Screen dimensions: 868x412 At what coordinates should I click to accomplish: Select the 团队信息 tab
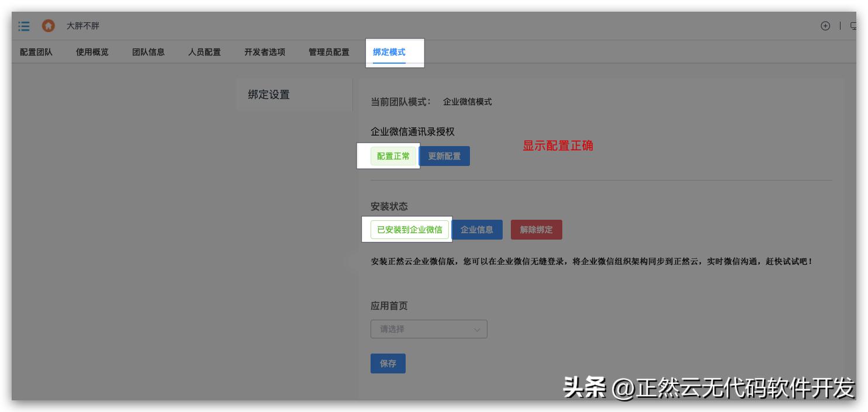pyautogui.click(x=148, y=52)
